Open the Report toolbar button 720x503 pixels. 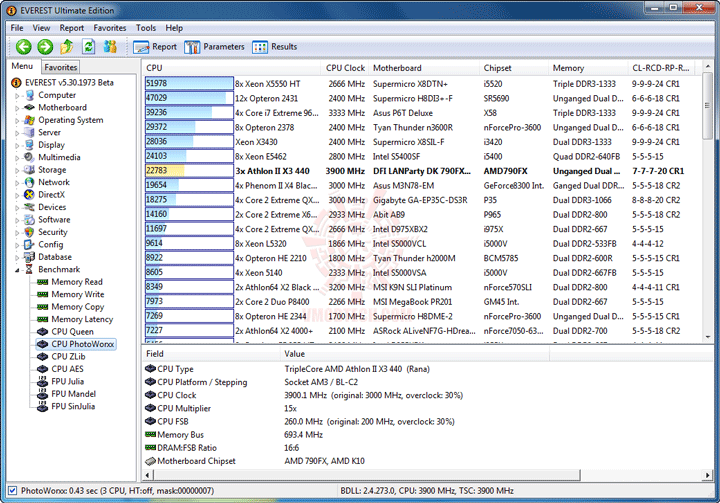155,47
